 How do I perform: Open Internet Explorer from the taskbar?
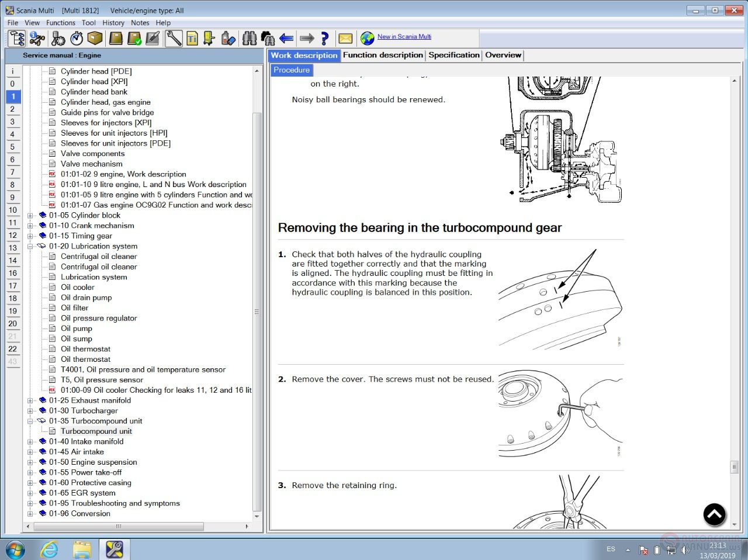[x=50, y=549]
